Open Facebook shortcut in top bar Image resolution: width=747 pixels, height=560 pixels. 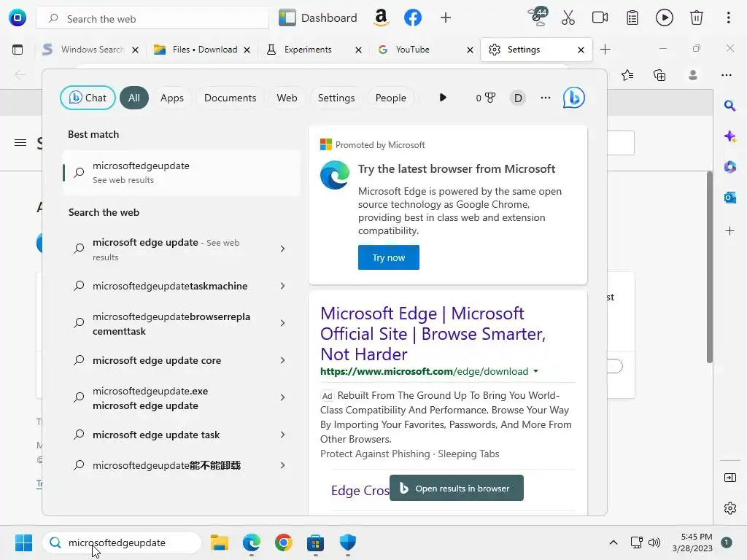tap(413, 17)
